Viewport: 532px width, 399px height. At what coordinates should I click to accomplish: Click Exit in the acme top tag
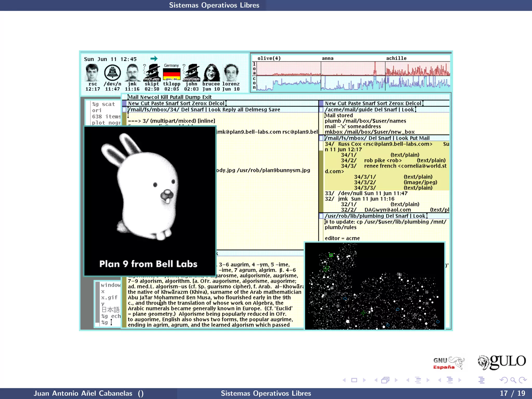pos(207,97)
